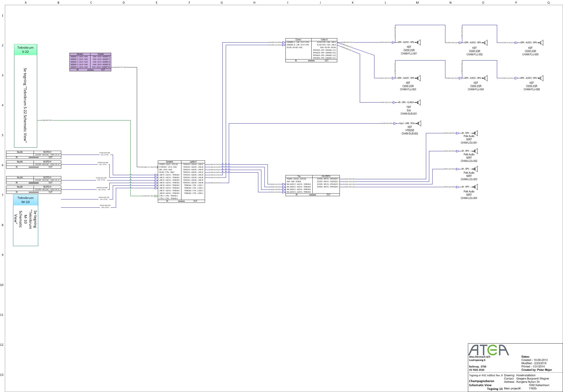Click the 'Atea Denmark A/S' company name

click(x=480, y=357)
